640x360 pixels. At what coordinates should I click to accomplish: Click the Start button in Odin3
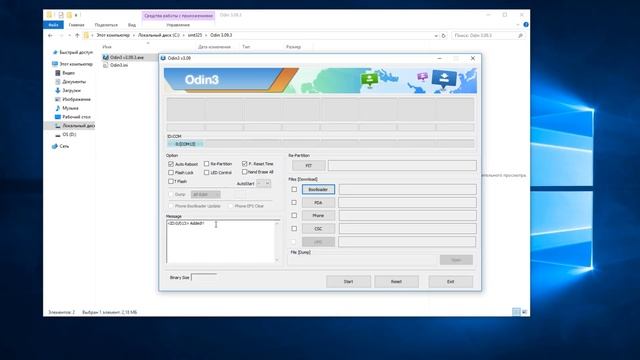[x=348, y=282]
